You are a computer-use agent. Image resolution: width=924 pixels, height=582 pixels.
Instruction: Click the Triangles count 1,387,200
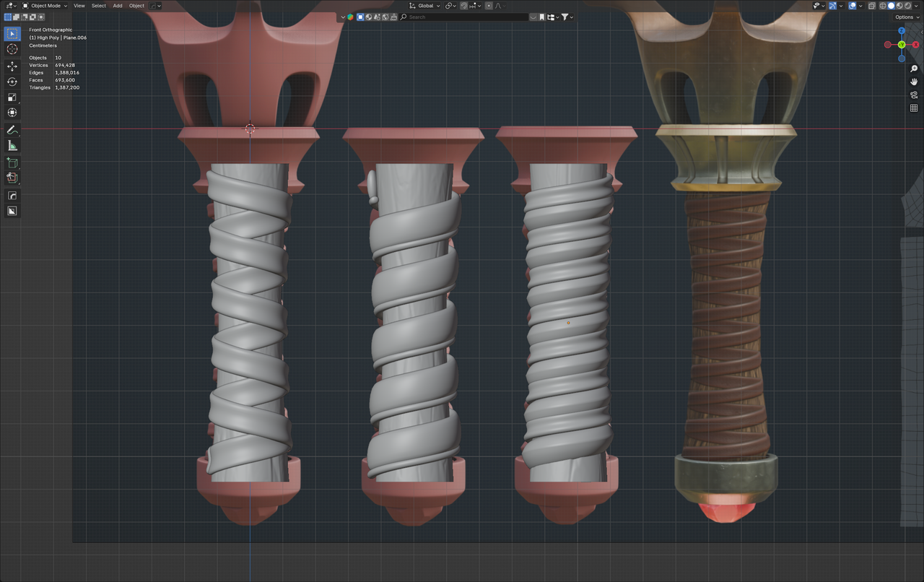click(x=67, y=87)
